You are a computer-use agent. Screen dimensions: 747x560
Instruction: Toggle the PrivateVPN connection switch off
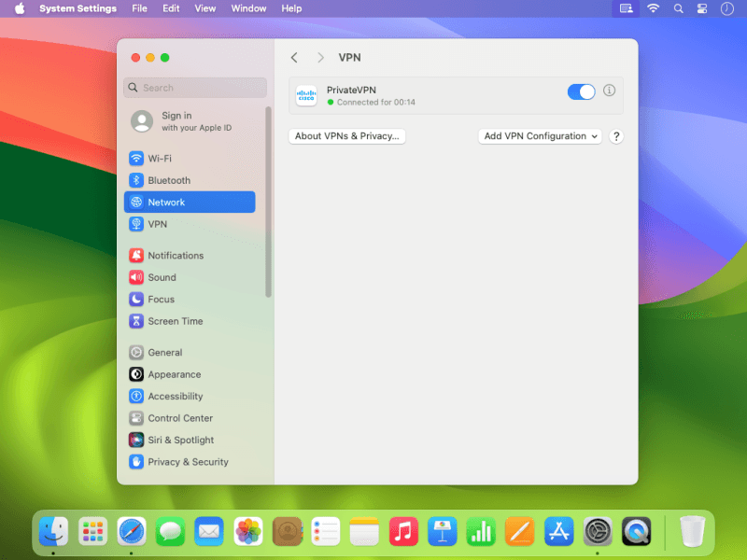coord(581,91)
